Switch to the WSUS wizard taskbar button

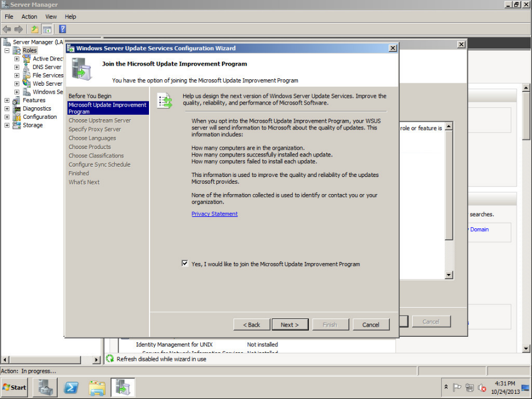click(123, 388)
